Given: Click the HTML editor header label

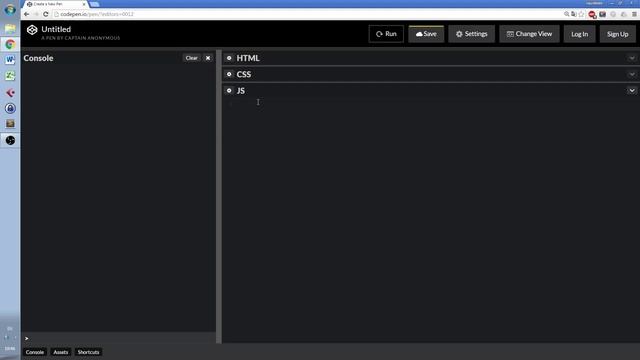Looking at the screenshot, I should point(248,58).
